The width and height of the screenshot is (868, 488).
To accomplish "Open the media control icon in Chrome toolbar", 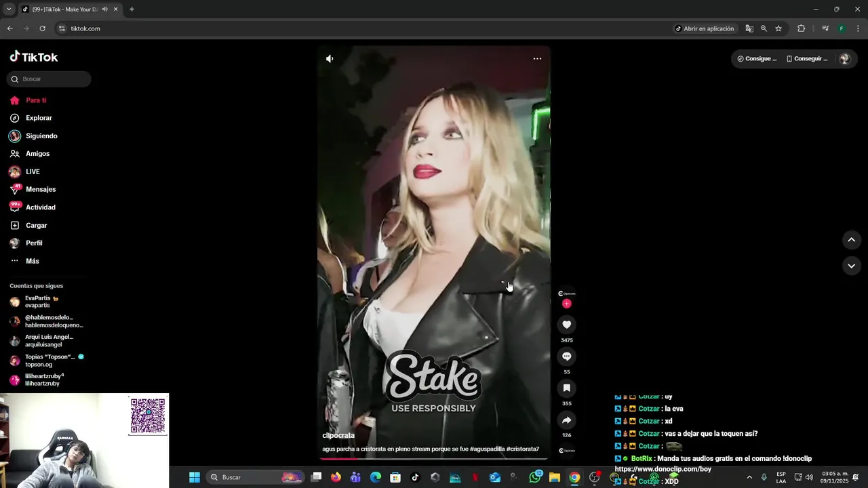I will (825, 28).
